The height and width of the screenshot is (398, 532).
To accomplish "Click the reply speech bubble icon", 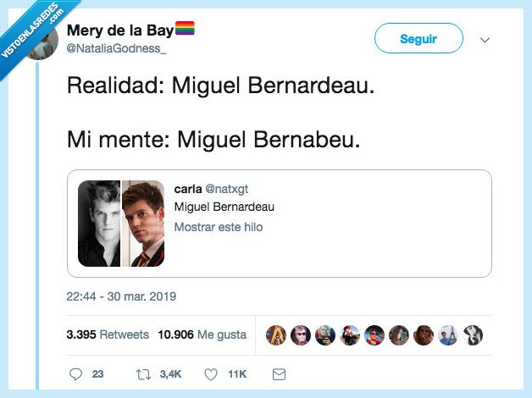I will pos(76,373).
